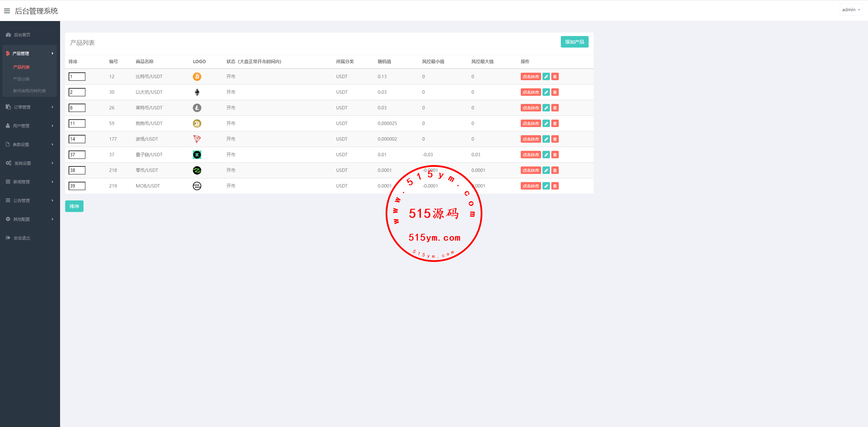Click delete trash icon for 以太坊/USDT row
The width and height of the screenshot is (868, 427).
click(555, 92)
